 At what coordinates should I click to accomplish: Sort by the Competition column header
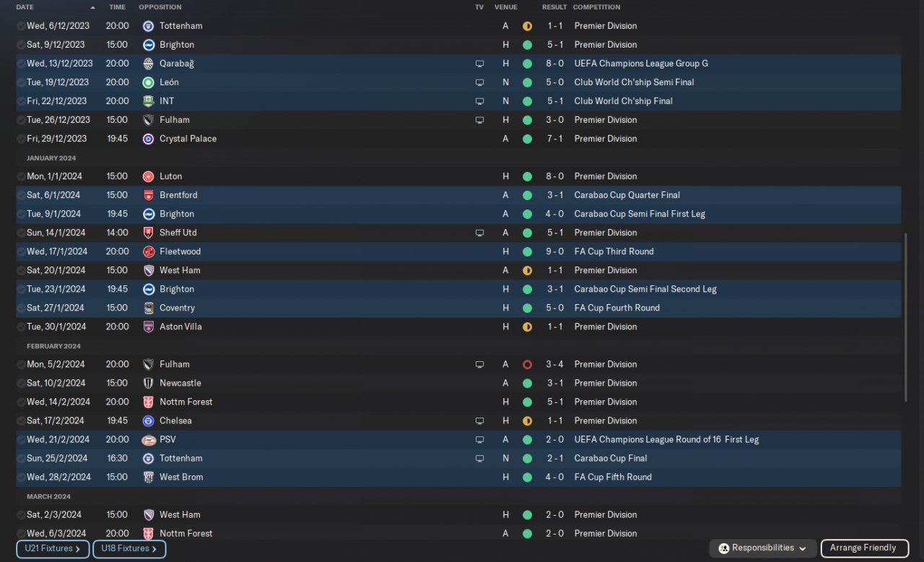596,7
